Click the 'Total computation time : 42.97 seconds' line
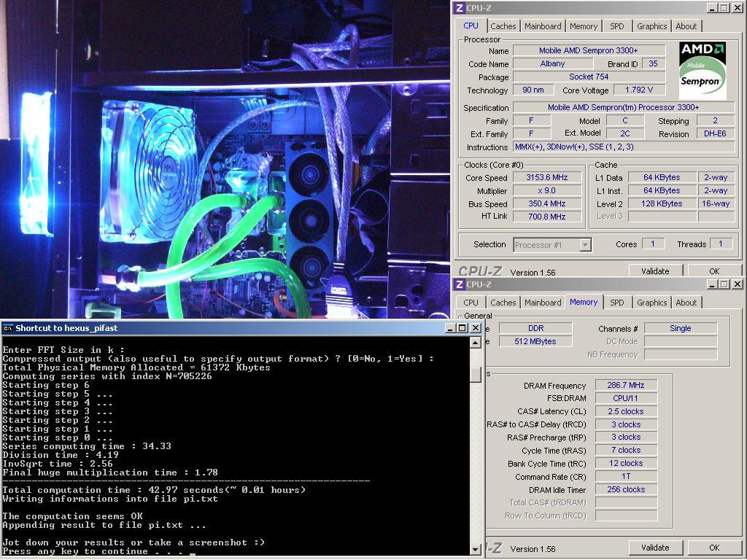 [155, 490]
